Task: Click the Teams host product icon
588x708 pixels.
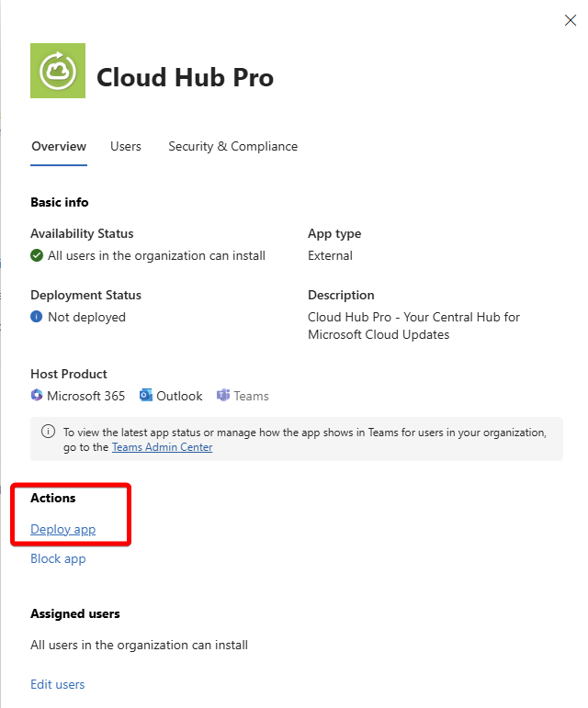Action: 223,395
